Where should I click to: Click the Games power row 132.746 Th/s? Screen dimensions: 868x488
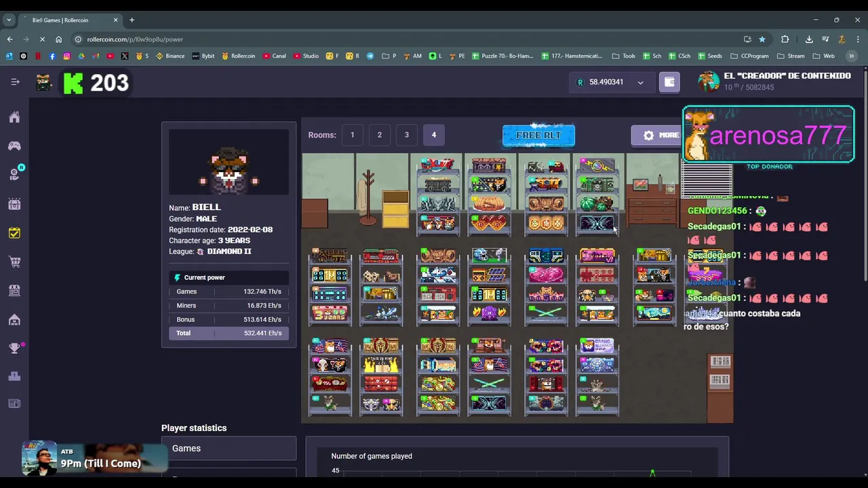[x=229, y=291]
